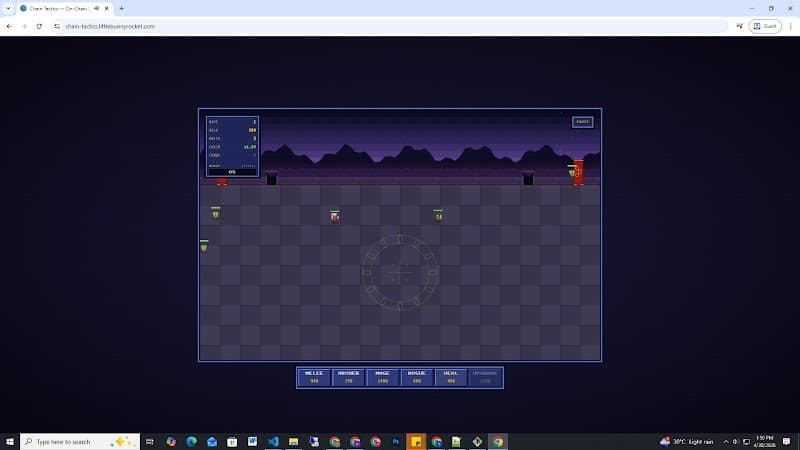This screenshot has width=800, height=450.
Task: Click the small red object below the stats panel
Action: (x=221, y=182)
